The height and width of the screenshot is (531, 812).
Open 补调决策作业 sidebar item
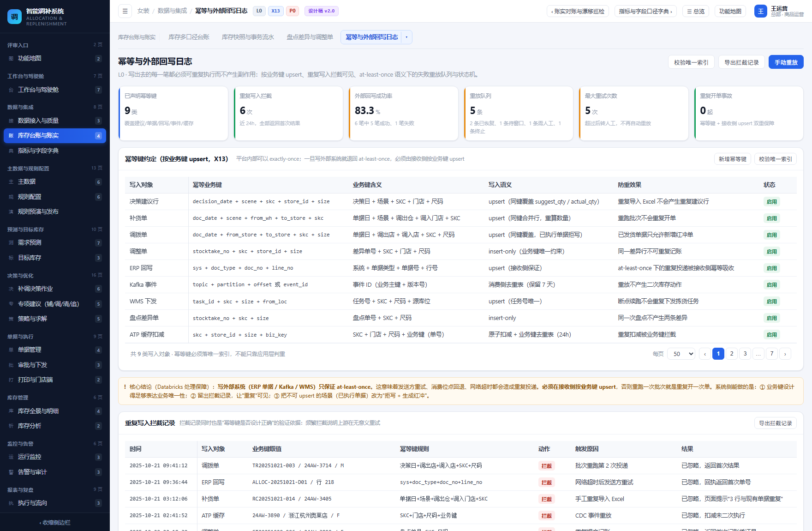pos(55,289)
